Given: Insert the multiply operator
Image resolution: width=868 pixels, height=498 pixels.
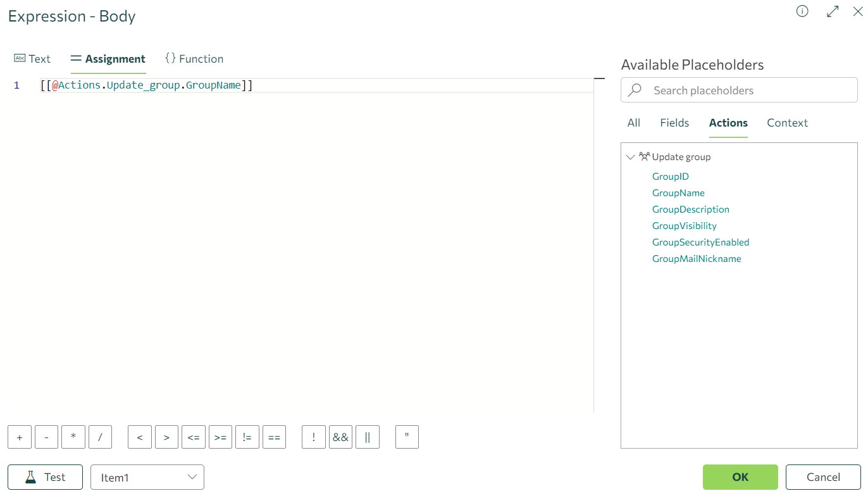Looking at the screenshot, I should point(73,437).
